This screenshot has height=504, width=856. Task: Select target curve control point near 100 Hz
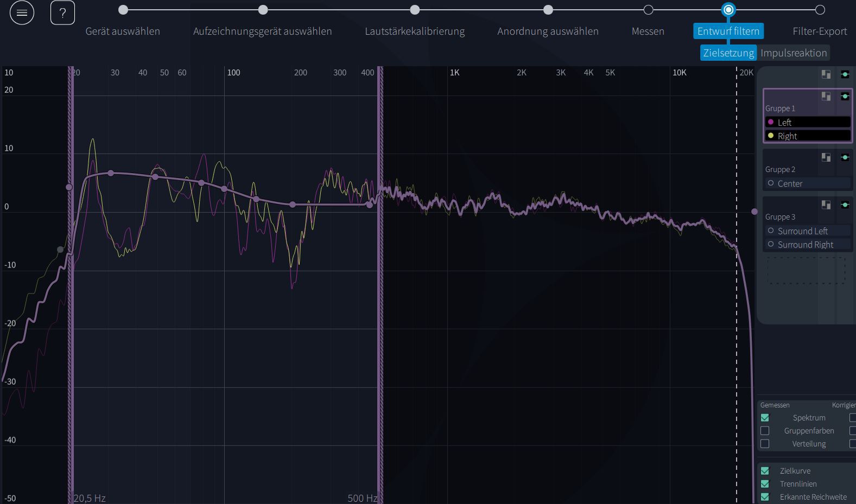(x=224, y=189)
